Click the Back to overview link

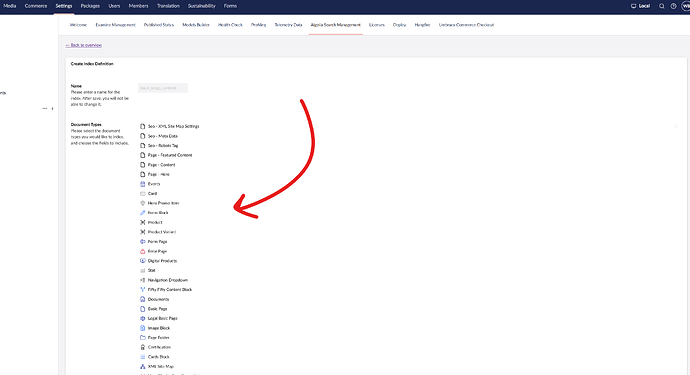[84, 45]
